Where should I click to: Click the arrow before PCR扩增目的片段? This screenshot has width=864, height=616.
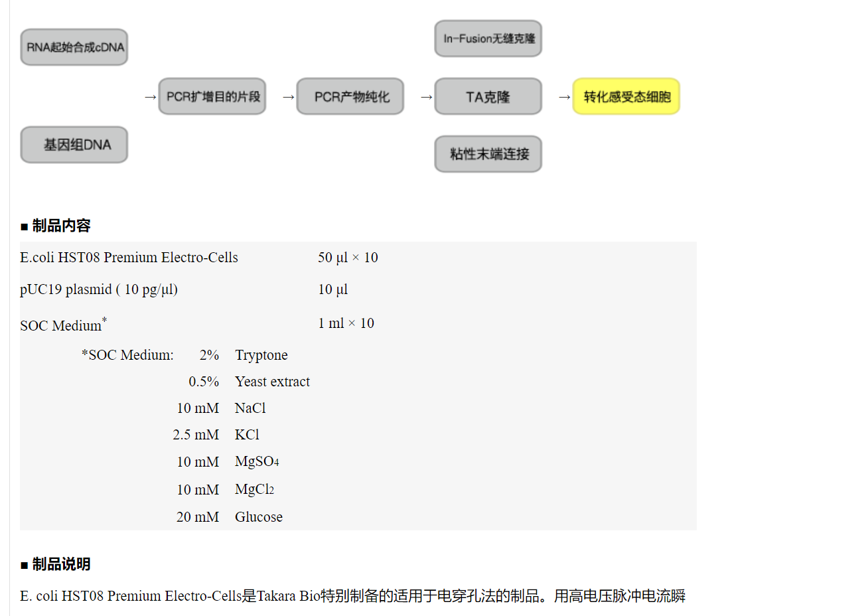click(x=150, y=97)
